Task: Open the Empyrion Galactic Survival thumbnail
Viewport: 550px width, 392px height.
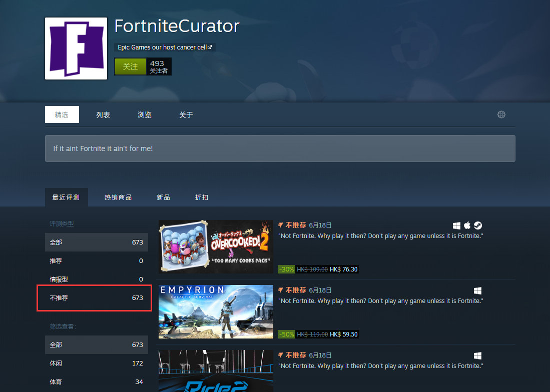Action: [216, 312]
